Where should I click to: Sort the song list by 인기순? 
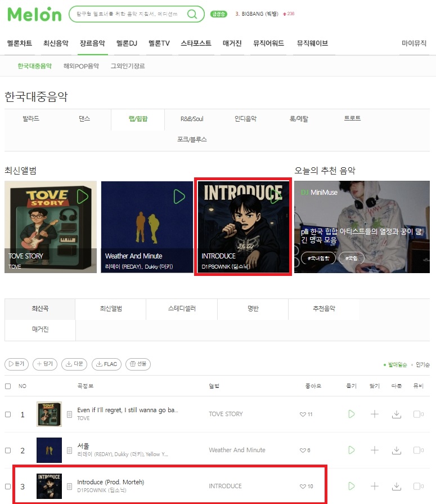point(422,364)
